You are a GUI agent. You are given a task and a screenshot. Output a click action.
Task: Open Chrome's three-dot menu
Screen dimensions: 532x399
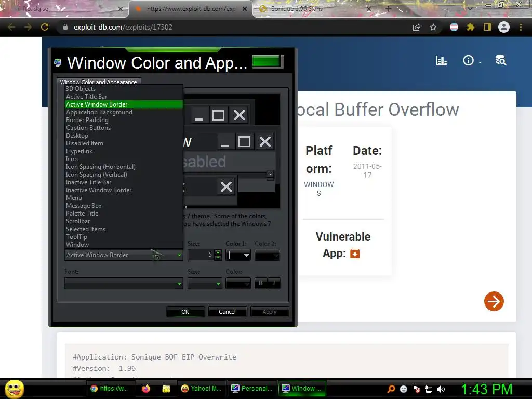coord(521,27)
